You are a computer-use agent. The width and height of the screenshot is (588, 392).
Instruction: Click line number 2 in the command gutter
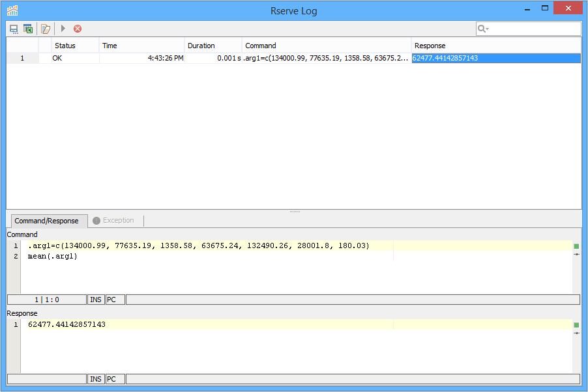tap(16, 257)
